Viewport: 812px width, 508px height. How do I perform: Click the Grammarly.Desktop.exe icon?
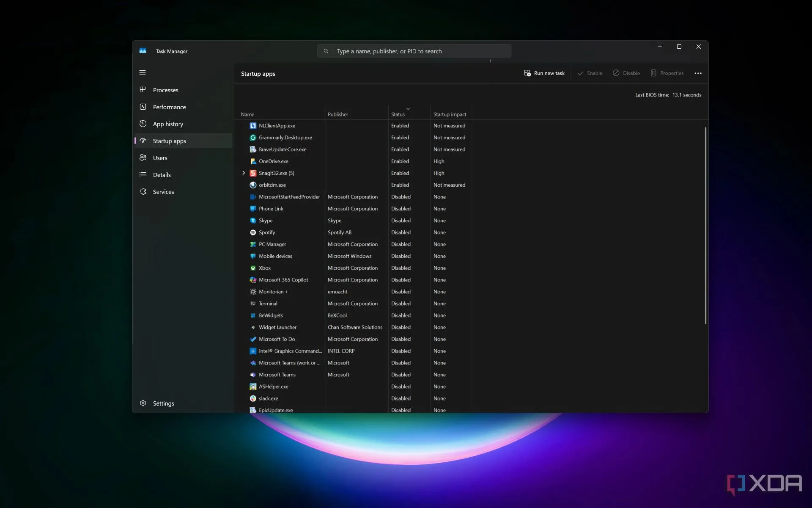click(x=253, y=138)
